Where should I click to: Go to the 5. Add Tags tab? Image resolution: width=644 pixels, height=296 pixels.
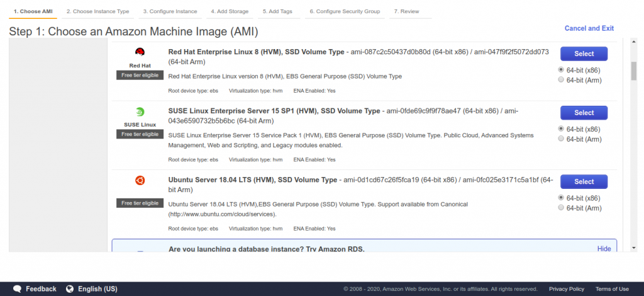tap(277, 11)
